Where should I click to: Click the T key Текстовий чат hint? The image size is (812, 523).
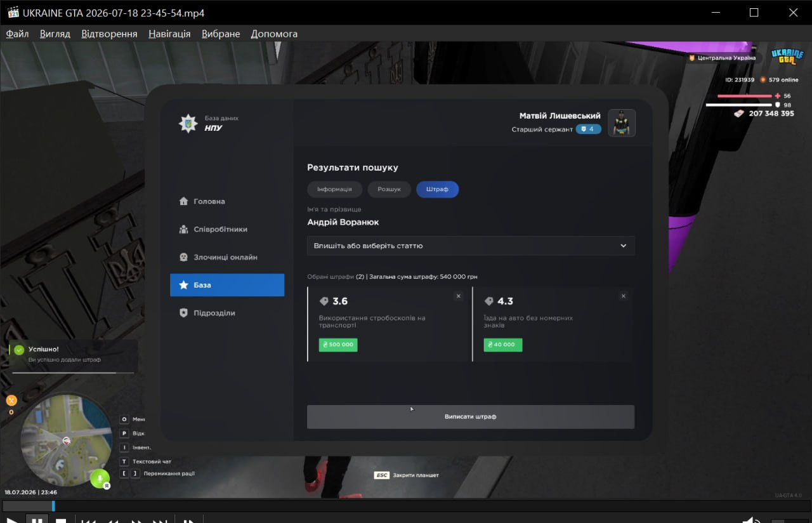pyautogui.click(x=146, y=461)
